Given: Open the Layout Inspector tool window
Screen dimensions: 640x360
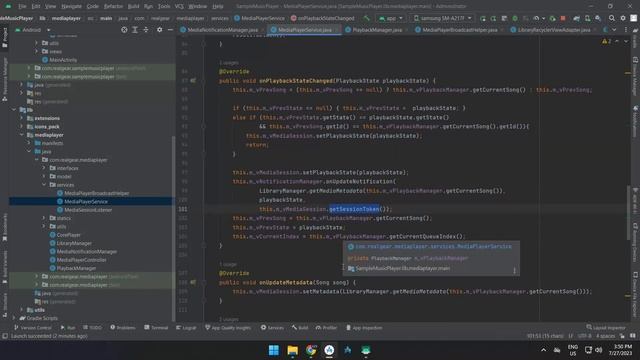Looking at the screenshot, I should pyautogui.click(x=606, y=328).
